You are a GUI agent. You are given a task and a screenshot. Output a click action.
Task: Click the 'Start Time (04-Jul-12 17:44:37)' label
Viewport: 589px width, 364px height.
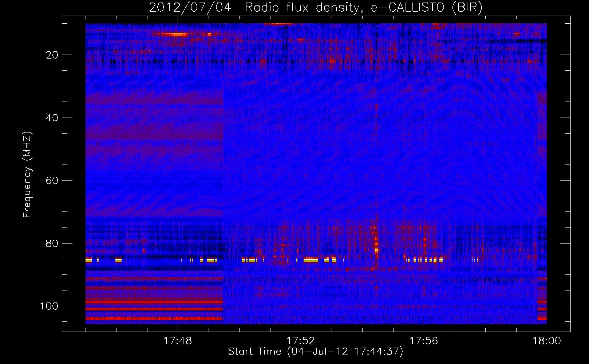(x=316, y=352)
